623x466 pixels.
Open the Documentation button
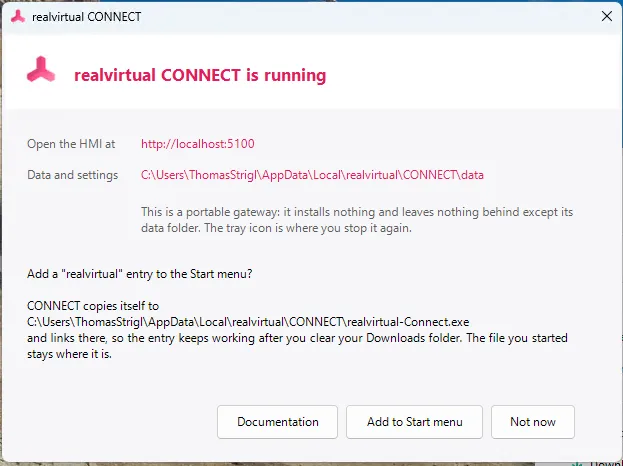(277, 422)
